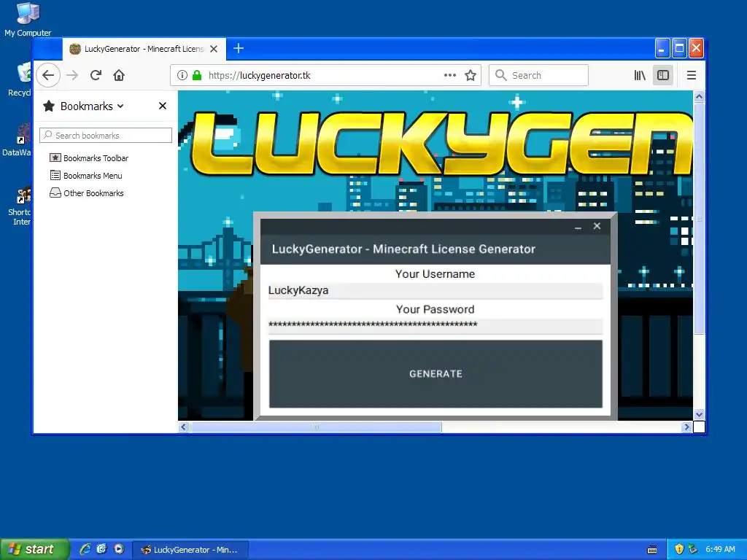
Task: Click the taskbar clock showing 6:49 AM
Action: pyautogui.click(x=720, y=549)
